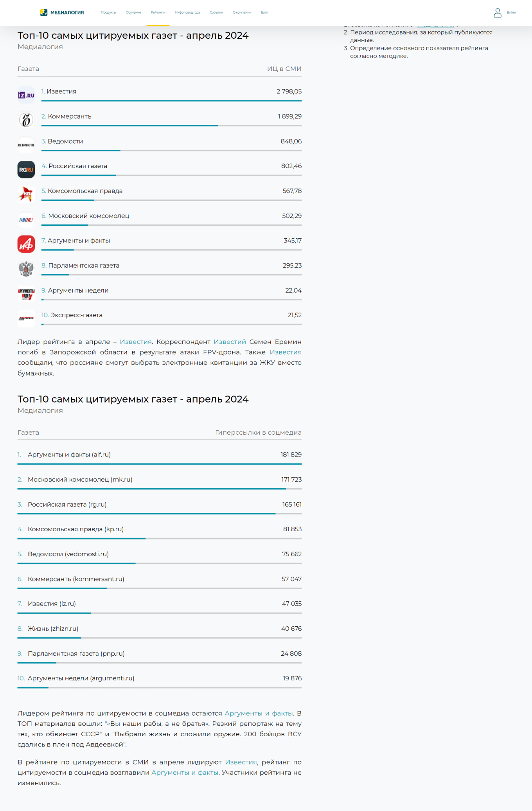
Task: Go to the Инфоповод года section
Action: 187,13
